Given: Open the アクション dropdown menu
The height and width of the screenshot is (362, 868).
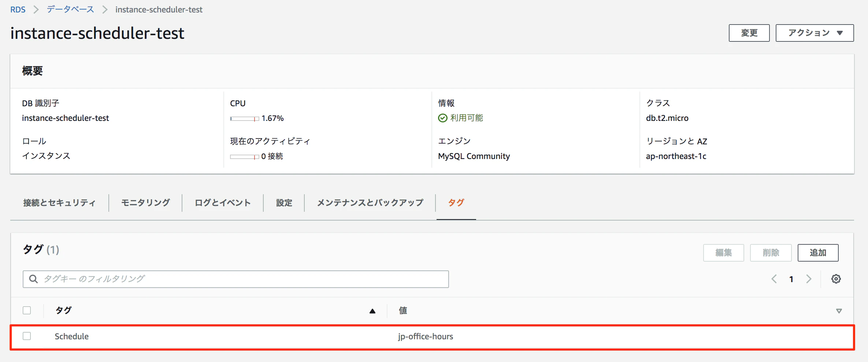Looking at the screenshot, I should tap(815, 33).
